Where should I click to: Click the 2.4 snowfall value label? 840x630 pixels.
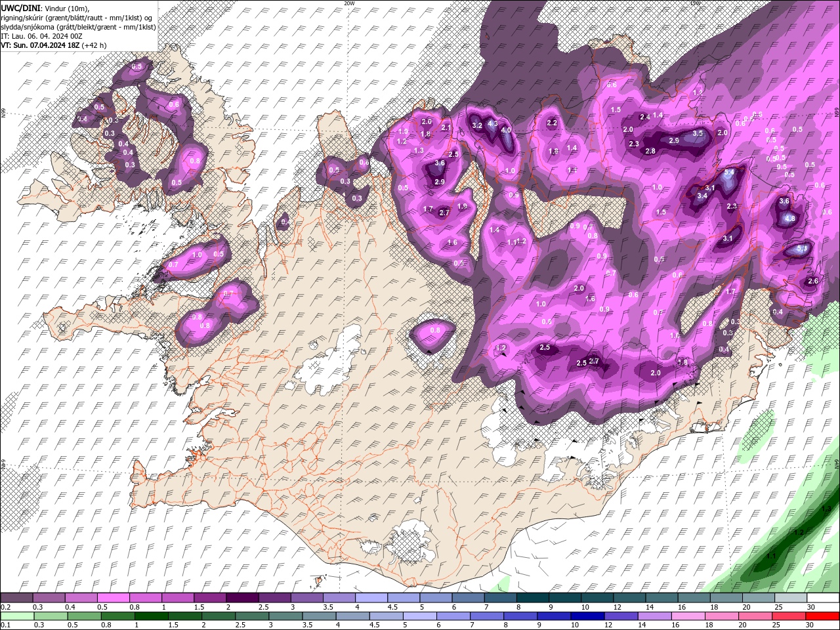(x=645, y=117)
